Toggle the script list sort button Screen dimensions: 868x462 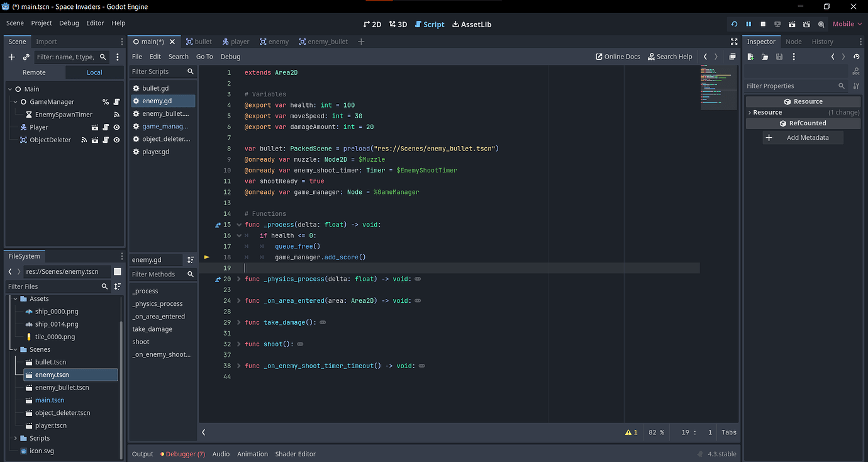191,260
